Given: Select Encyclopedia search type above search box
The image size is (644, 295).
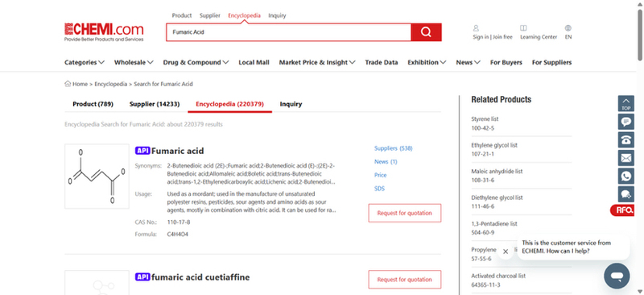Looking at the screenshot, I should (245, 15).
